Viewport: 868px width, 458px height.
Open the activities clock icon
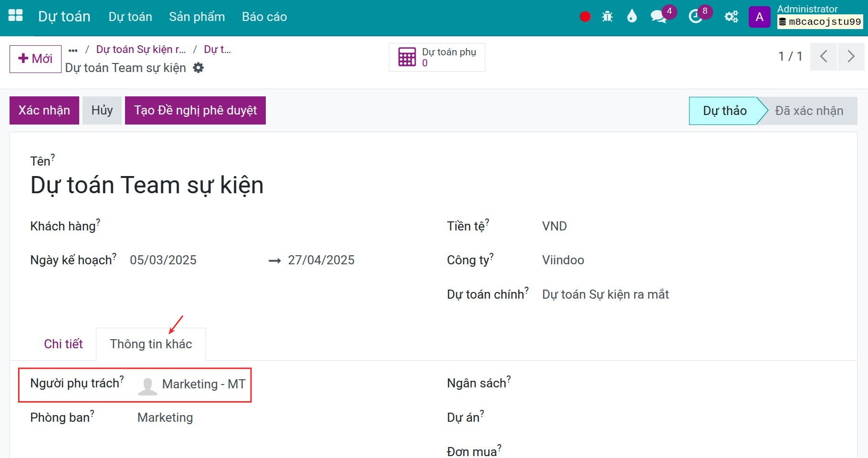coord(696,17)
